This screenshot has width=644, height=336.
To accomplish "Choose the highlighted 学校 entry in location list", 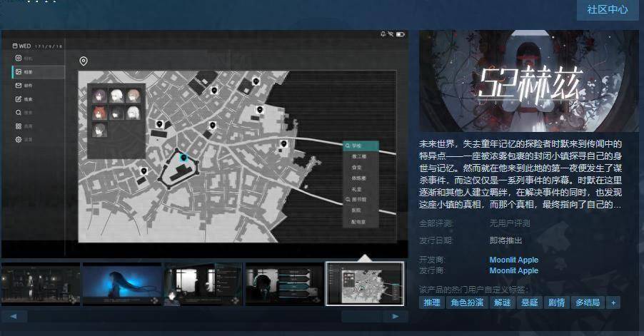I will (361, 146).
